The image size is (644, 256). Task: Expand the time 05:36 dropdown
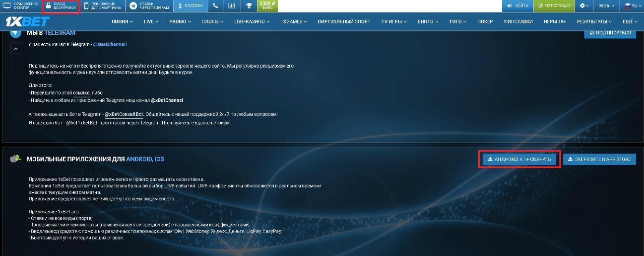coord(606,6)
